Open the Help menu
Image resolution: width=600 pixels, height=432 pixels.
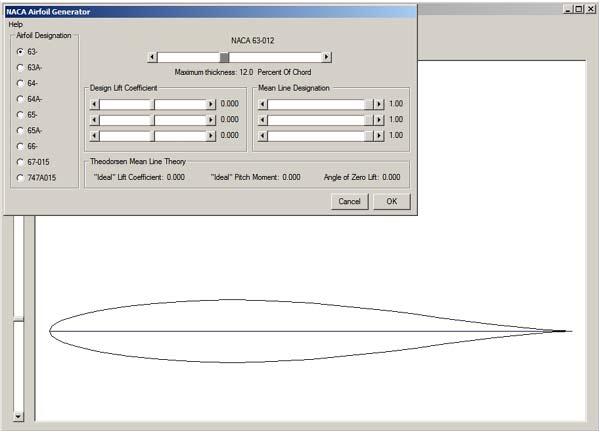(16, 24)
